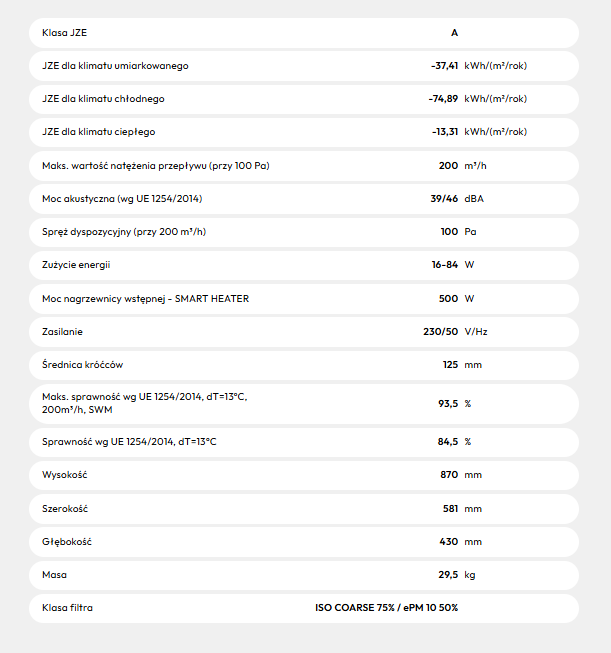Viewport: 611px width, 653px height.
Task: Select the 430 mm Głębokość value
Action: (448, 541)
